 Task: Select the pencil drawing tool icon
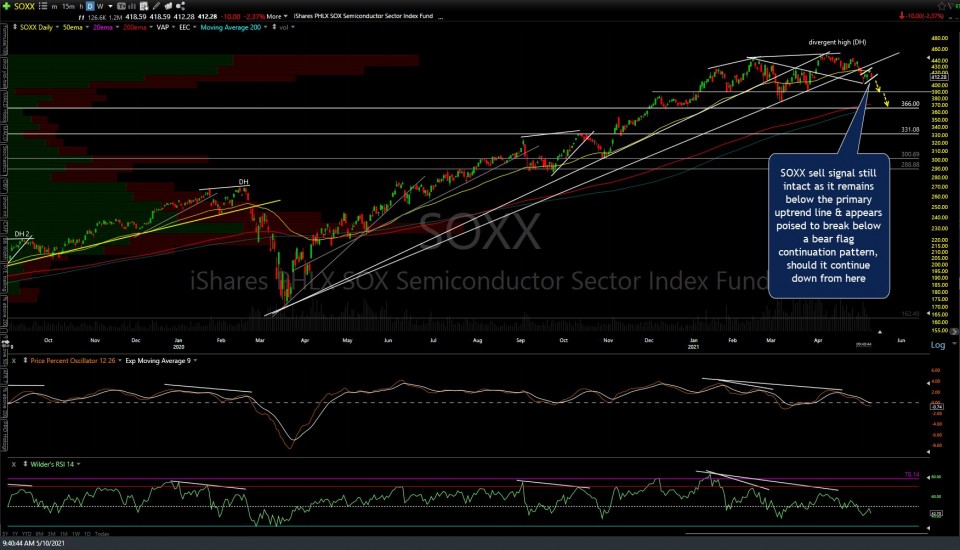click(x=156, y=6)
